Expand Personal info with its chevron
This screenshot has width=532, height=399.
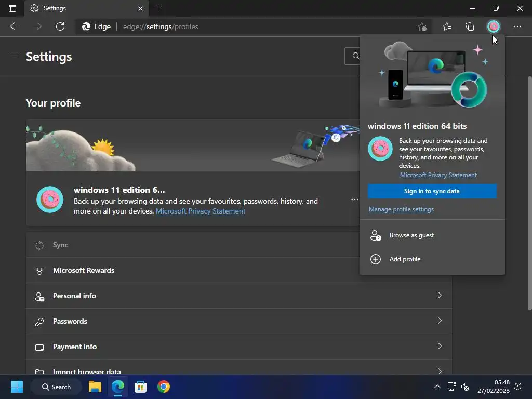tap(440, 295)
